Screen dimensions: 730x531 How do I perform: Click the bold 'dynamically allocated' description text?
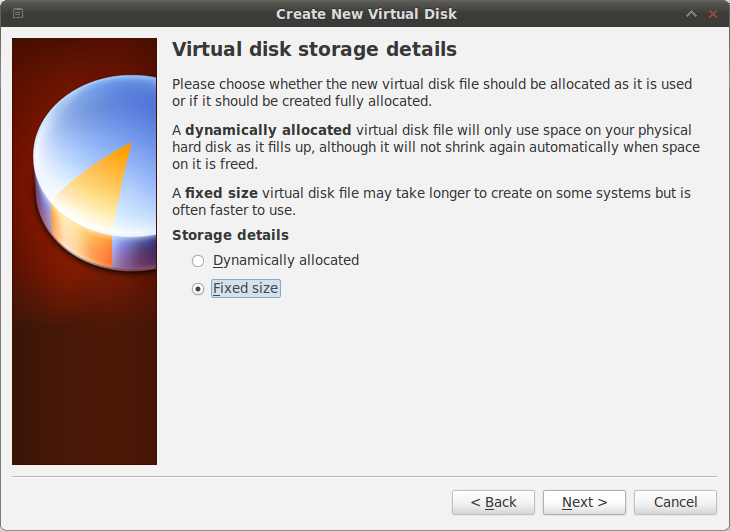coord(268,130)
